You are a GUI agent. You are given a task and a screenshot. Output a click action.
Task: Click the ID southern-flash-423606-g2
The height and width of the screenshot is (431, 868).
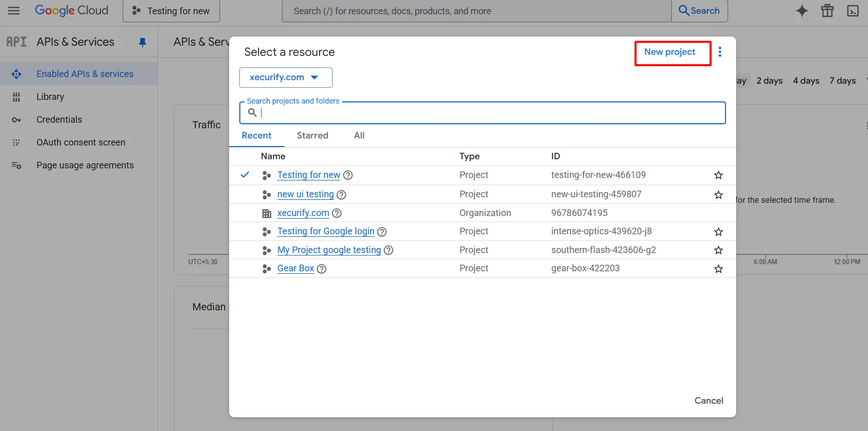pos(603,250)
